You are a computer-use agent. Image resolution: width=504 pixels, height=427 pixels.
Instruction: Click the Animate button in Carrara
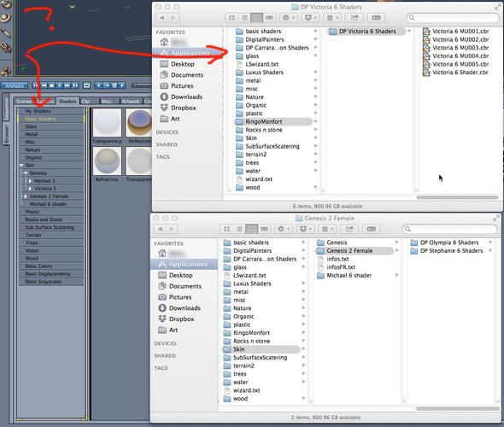pyautogui.click(x=15, y=85)
